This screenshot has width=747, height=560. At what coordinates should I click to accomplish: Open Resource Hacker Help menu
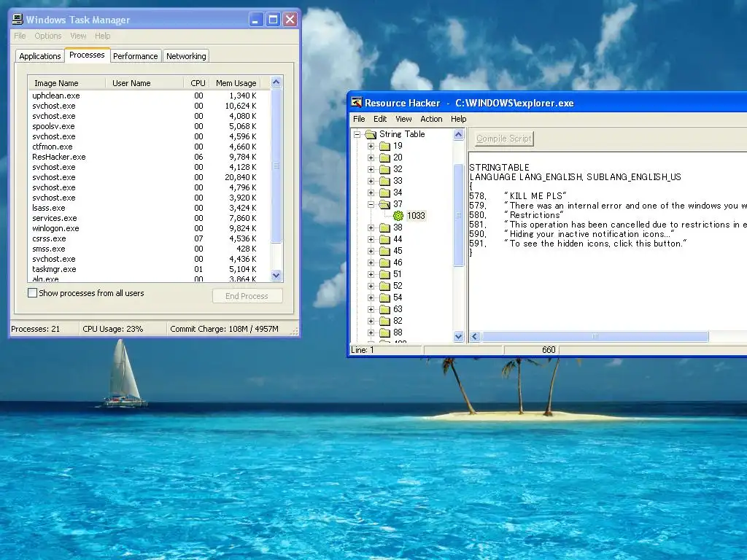pos(458,119)
